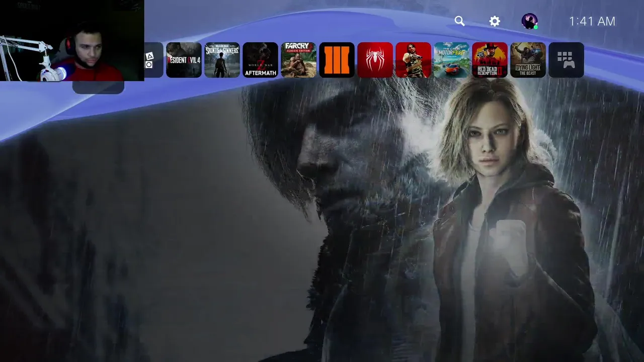Launch Resident Evil 4 game tile
The image size is (644, 362).
pyautogui.click(x=184, y=60)
